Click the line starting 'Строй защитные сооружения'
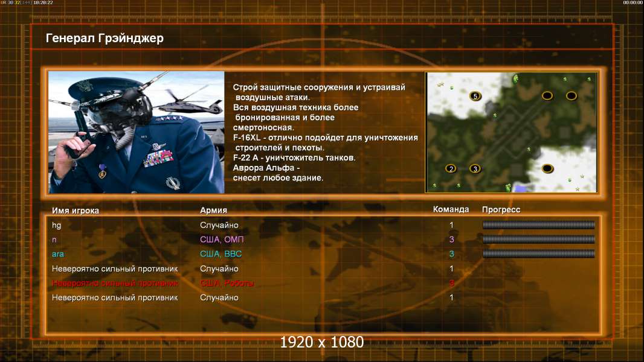644x362 pixels. (319, 87)
